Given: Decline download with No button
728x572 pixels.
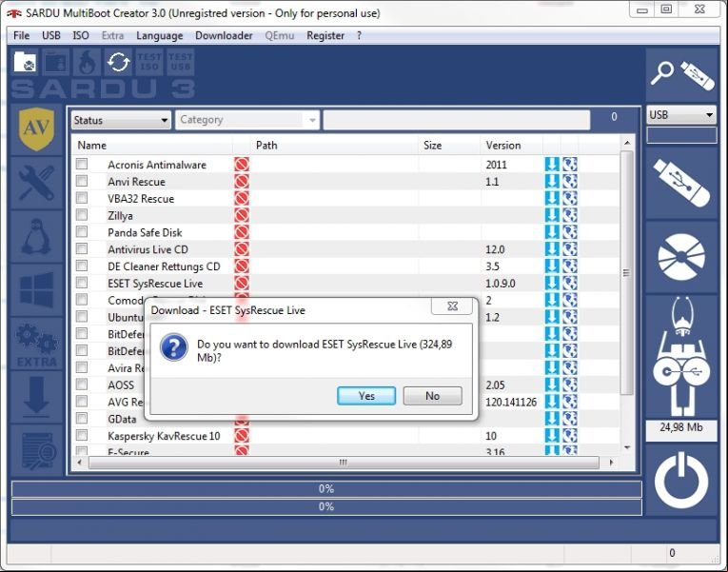Looking at the screenshot, I should pyautogui.click(x=432, y=396).
